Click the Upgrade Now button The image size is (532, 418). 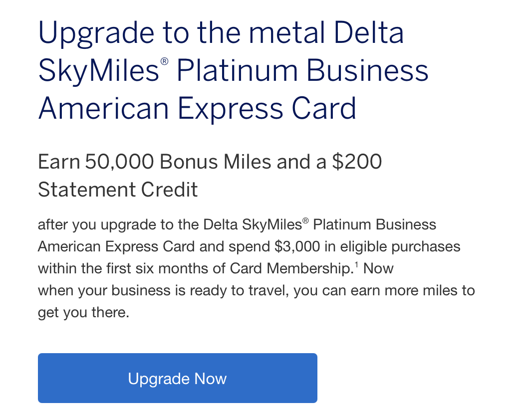pyautogui.click(x=177, y=378)
